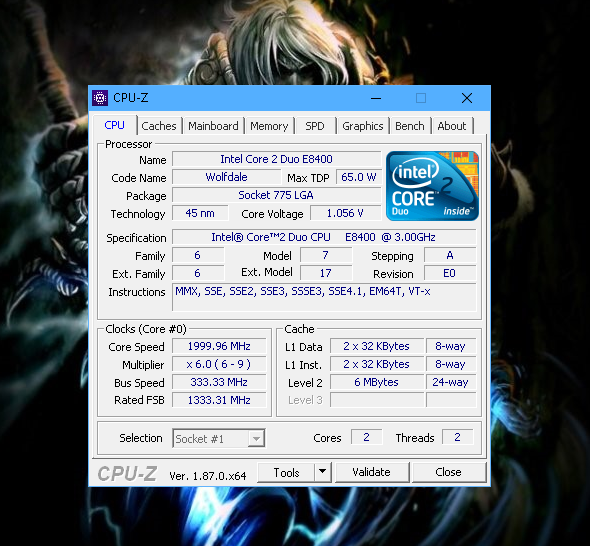590x546 pixels.
Task: Open the Tools dropdown arrow
Action: (322, 472)
